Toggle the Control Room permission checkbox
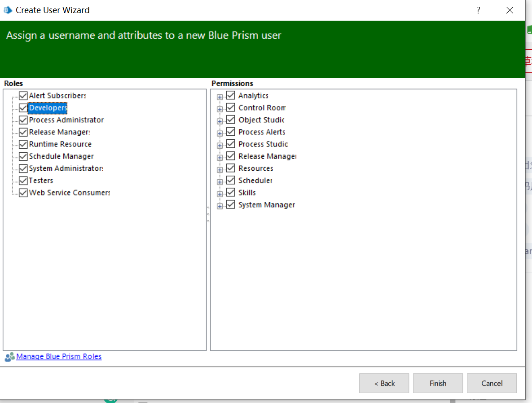 (231, 108)
